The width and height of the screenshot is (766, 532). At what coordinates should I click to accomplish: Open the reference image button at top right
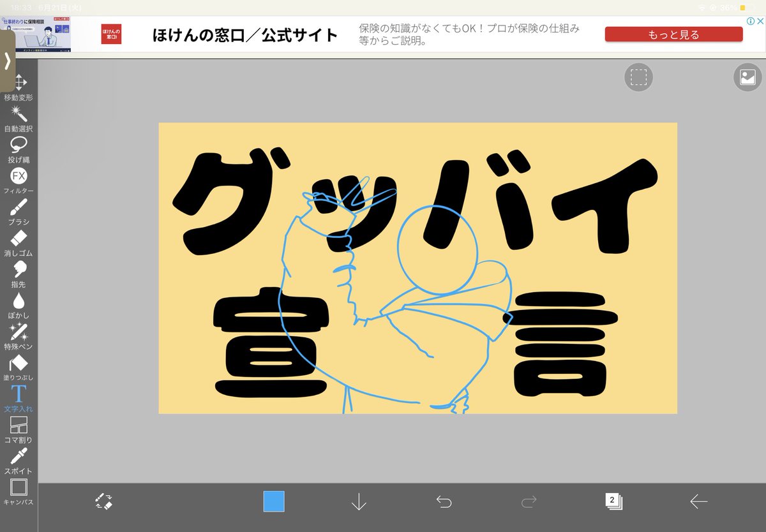[x=747, y=77]
